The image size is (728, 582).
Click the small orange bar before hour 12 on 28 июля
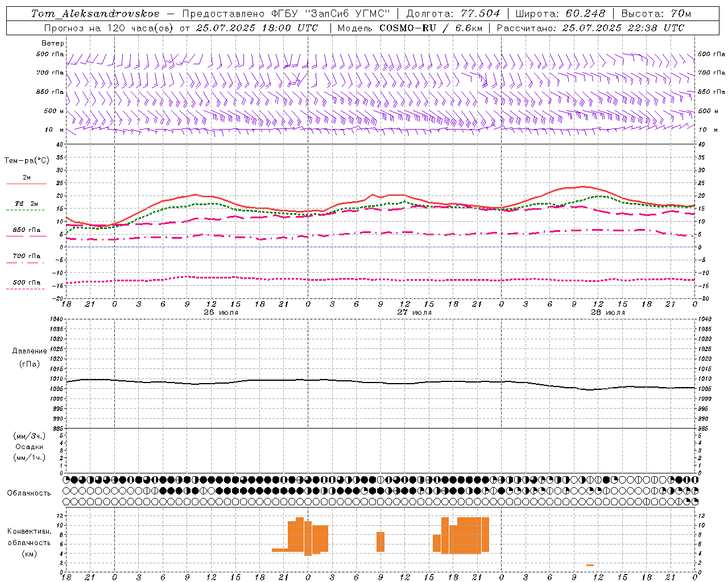point(590,565)
